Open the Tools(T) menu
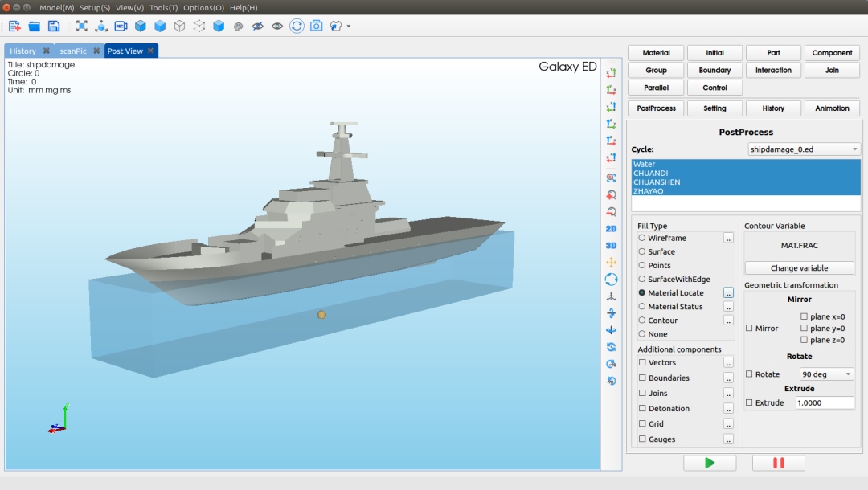Screen dimensions: 868x490 click(163, 7)
